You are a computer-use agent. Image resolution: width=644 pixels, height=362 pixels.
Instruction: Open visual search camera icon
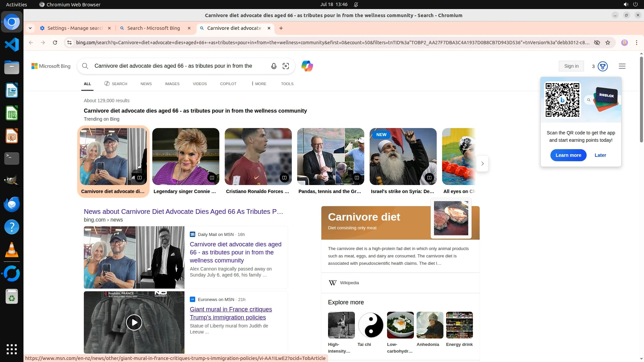point(286,66)
